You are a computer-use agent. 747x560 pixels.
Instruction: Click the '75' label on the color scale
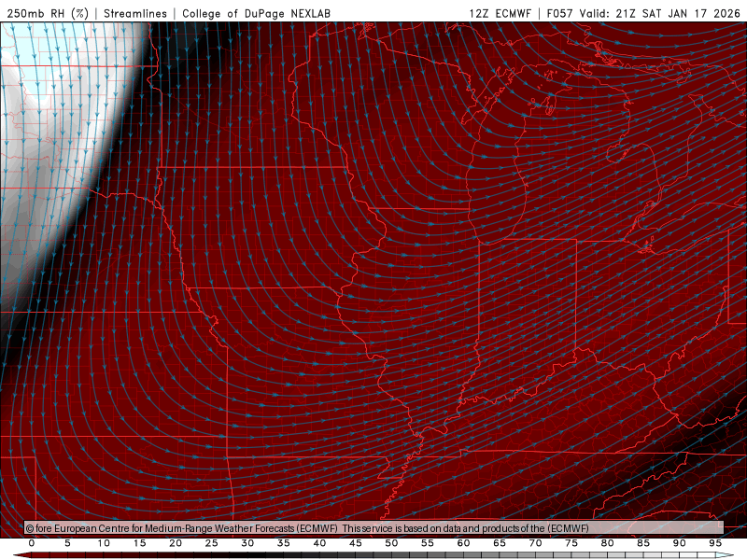tap(571, 543)
